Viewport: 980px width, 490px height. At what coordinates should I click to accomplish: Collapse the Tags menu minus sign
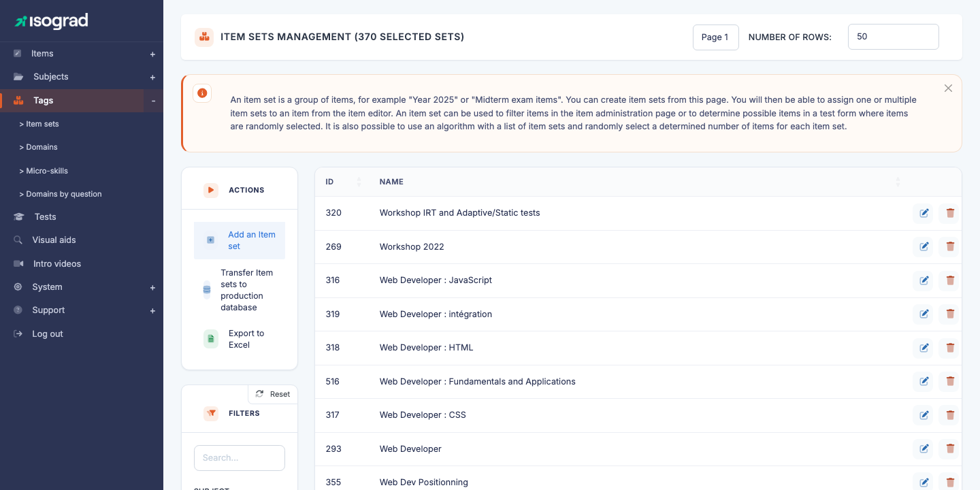coord(153,101)
